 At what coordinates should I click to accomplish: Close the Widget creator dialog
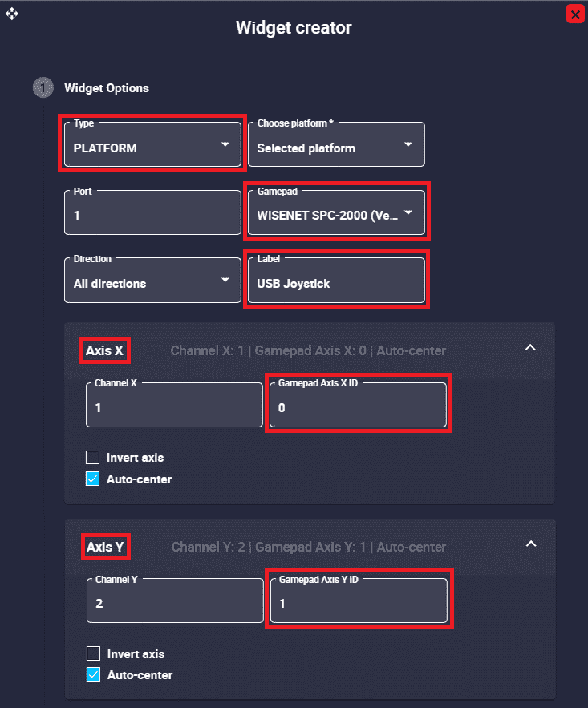pyautogui.click(x=574, y=14)
